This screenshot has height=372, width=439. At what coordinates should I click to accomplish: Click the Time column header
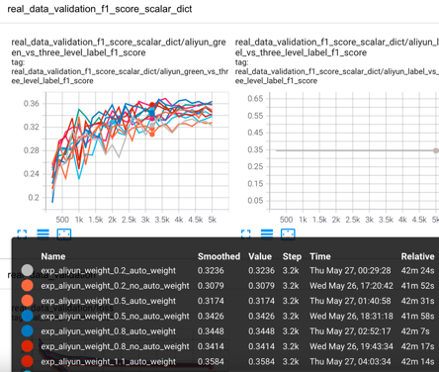pyautogui.click(x=320, y=256)
